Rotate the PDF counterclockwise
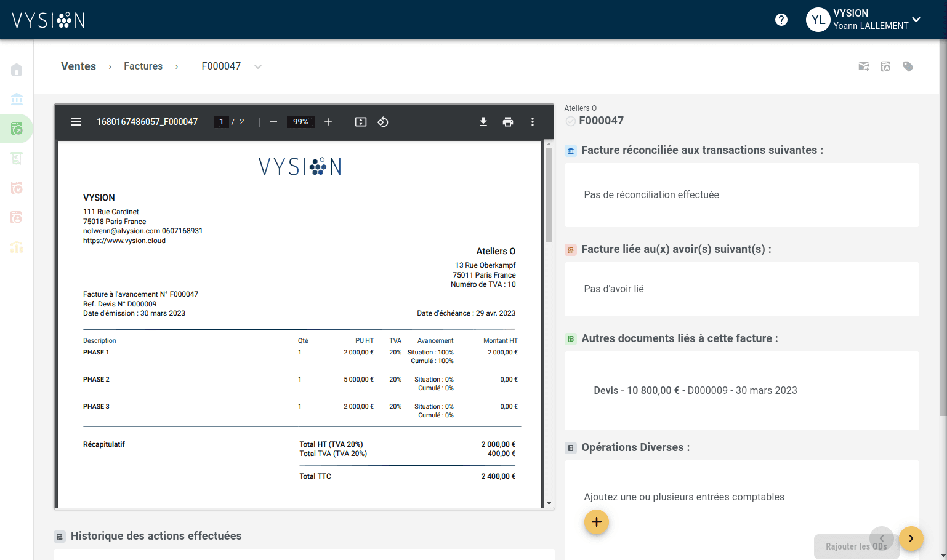Image resolution: width=947 pixels, height=560 pixels. tap(383, 122)
